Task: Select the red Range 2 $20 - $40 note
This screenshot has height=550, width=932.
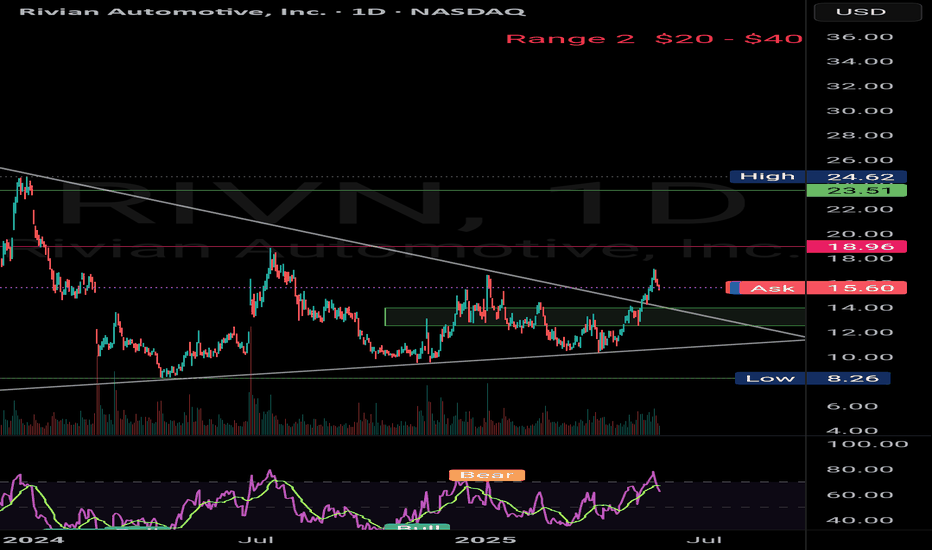Action: [x=654, y=39]
